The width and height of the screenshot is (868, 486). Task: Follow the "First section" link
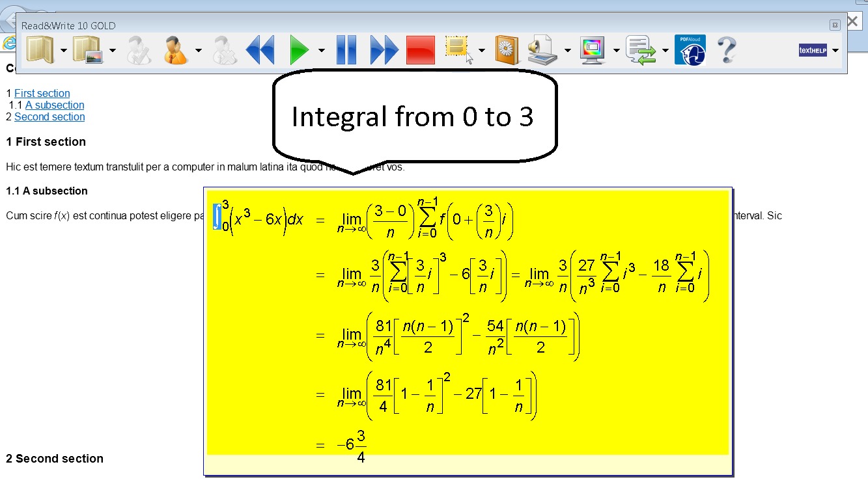(x=42, y=94)
